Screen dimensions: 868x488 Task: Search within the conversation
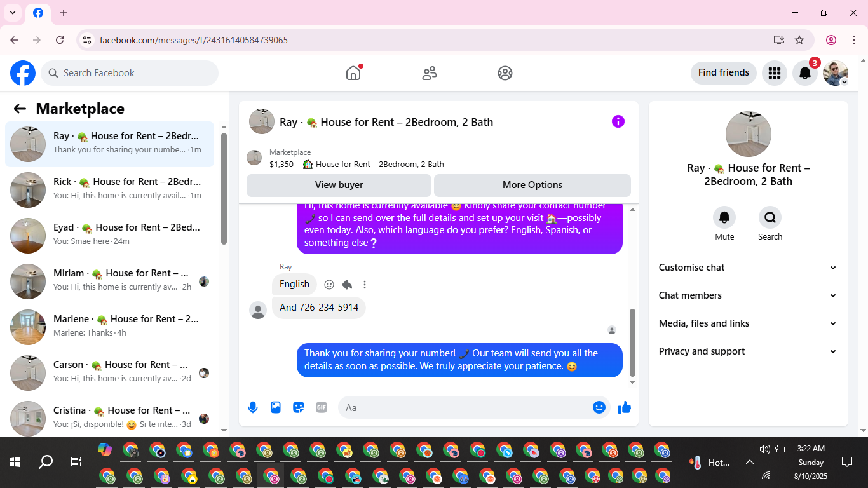click(x=770, y=218)
